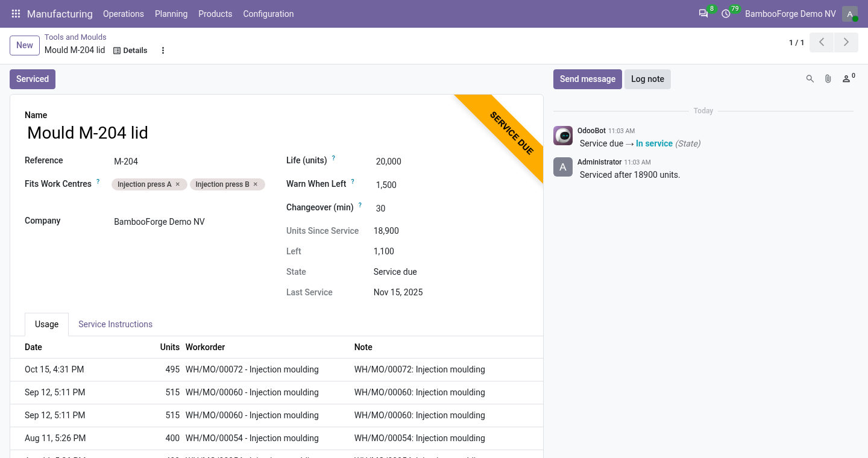This screenshot has height=458, width=868.
Task: Open the apps grid home menu
Action: tap(16, 14)
